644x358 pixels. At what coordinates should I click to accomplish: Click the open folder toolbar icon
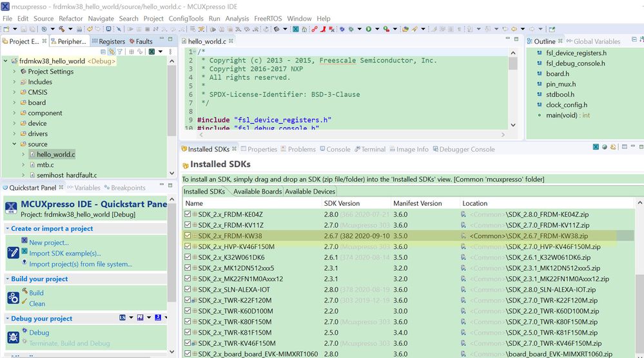405,29
